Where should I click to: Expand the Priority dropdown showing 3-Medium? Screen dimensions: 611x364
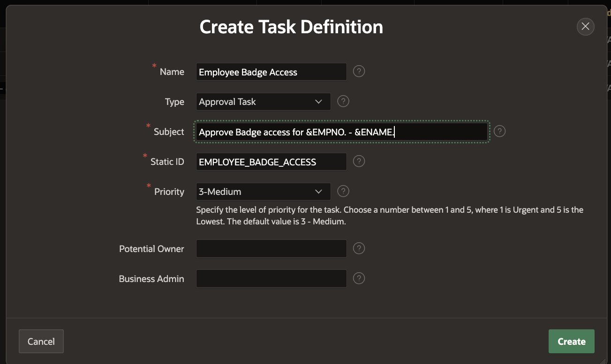click(263, 192)
